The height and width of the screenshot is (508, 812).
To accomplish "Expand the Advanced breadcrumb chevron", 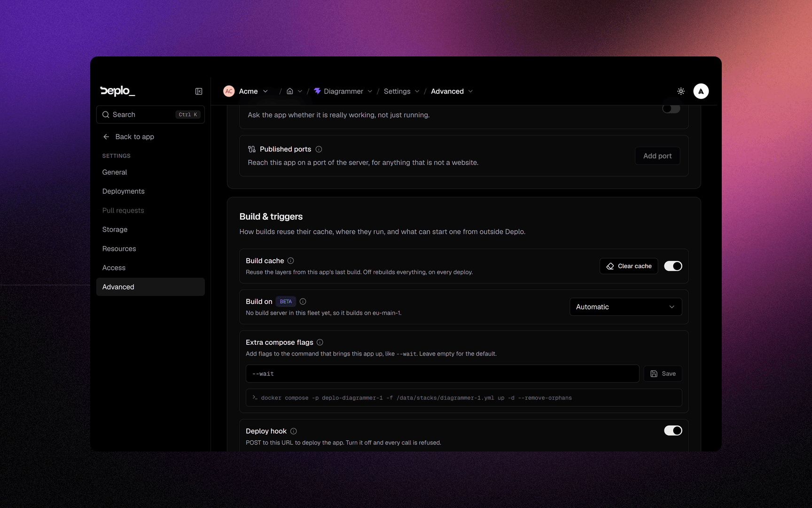I will pyautogui.click(x=470, y=91).
